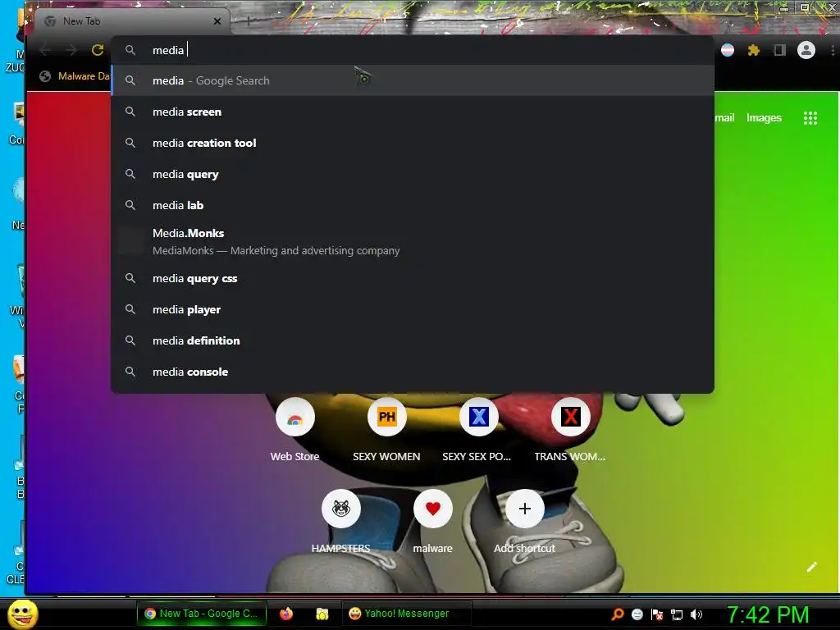Click the network tray icon
This screenshot has width=840, height=630.
[677, 614]
